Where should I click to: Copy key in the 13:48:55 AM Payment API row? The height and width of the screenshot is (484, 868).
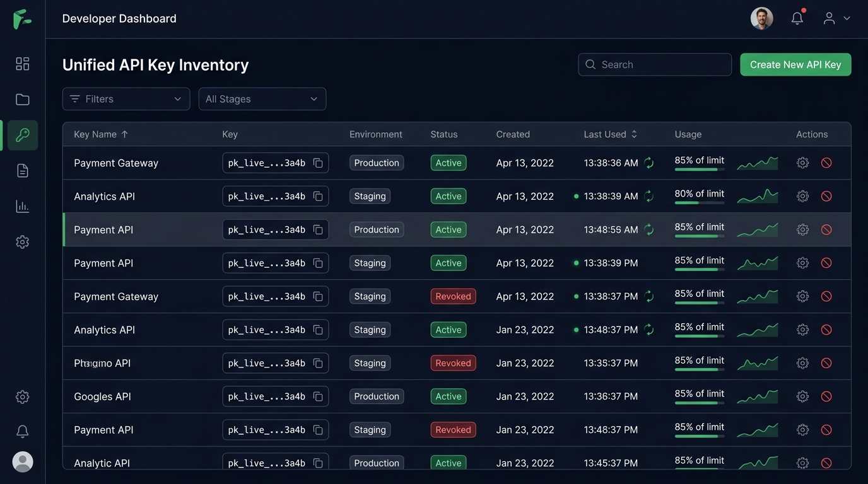(x=318, y=230)
